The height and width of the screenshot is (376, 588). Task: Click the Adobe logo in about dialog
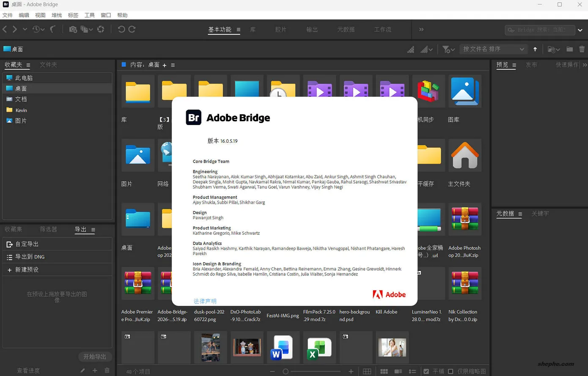point(389,294)
